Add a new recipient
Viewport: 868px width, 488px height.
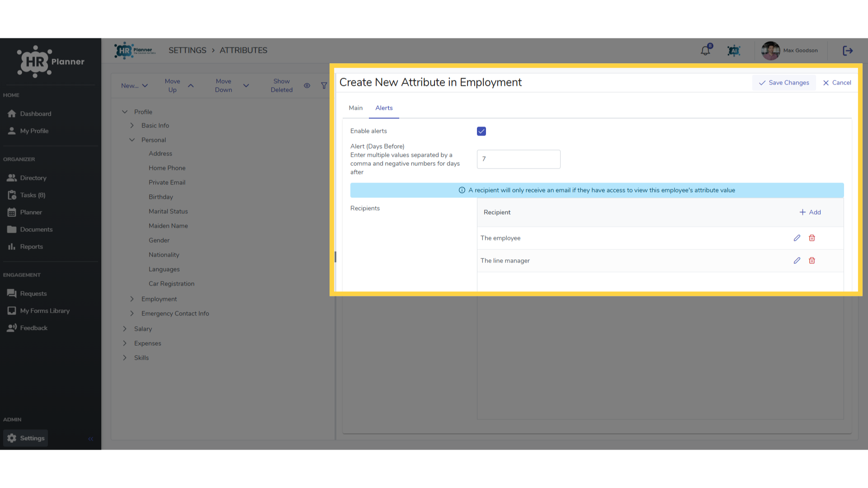click(810, 212)
